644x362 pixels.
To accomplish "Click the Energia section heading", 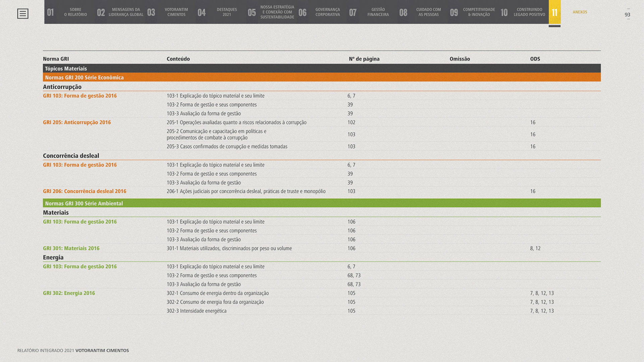I will click(53, 258).
